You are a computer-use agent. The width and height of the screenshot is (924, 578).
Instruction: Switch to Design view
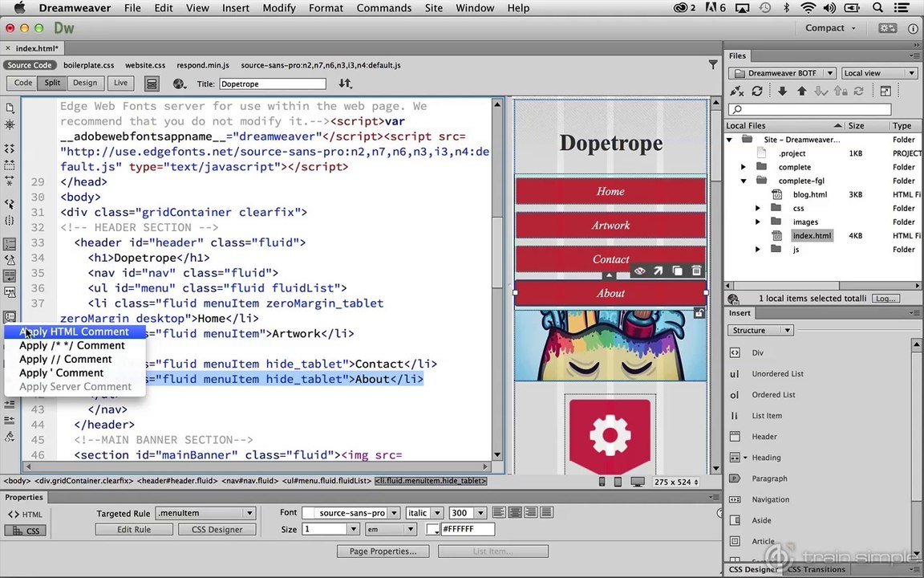pos(85,83)
